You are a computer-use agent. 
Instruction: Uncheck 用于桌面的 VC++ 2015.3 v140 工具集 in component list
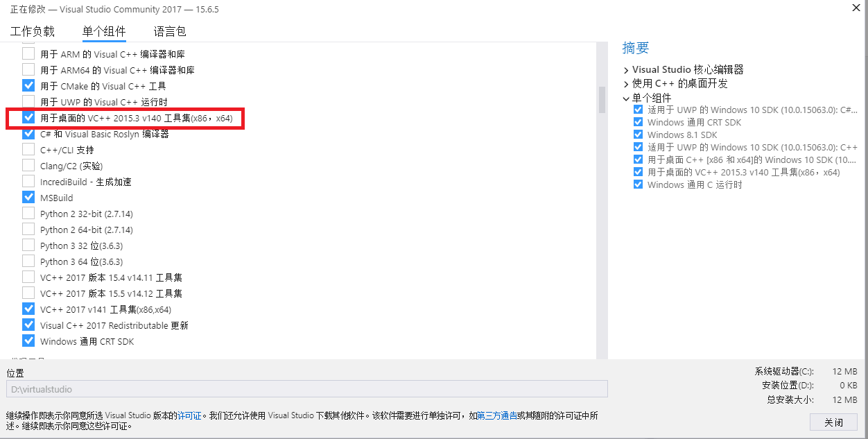28,118
